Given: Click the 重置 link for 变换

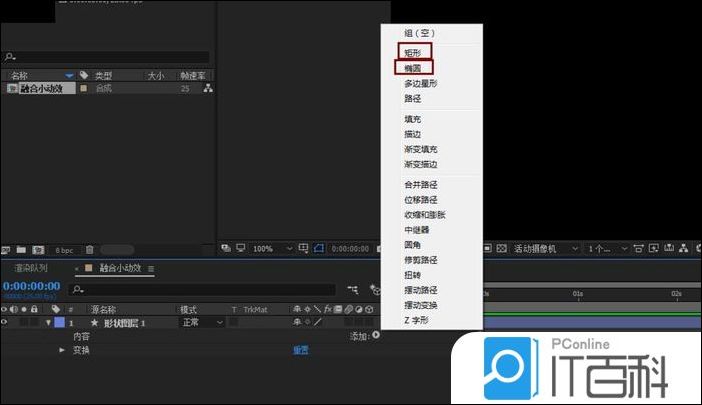Looking at the screenshot, I should pos(301,350).
